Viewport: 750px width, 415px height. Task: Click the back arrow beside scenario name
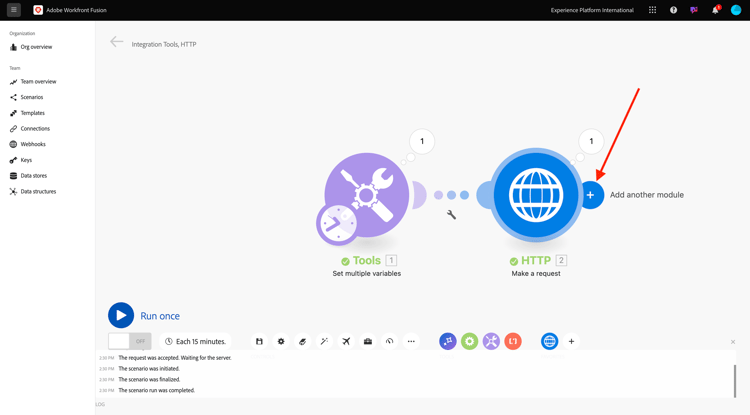(x=117, y=42)
